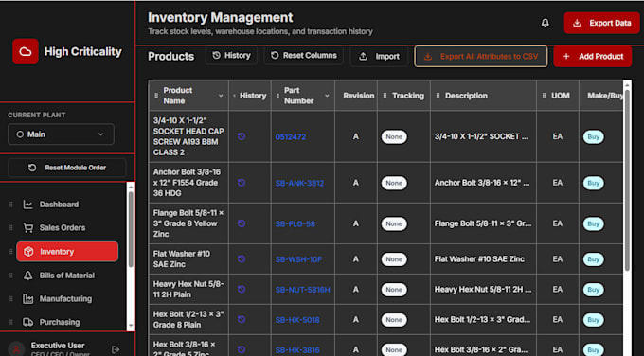Click Reset Module Order button

pos(67,168)
